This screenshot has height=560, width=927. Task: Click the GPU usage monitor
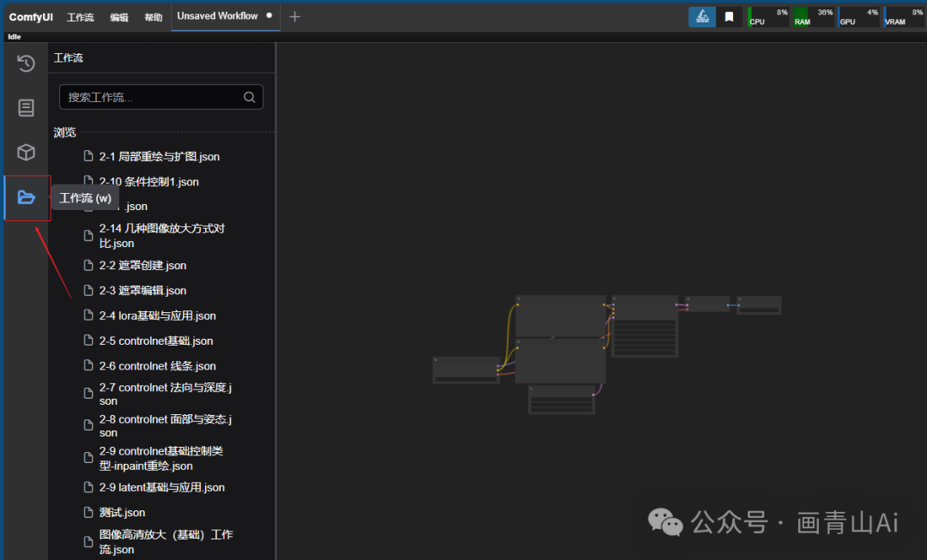pos(859,16)
